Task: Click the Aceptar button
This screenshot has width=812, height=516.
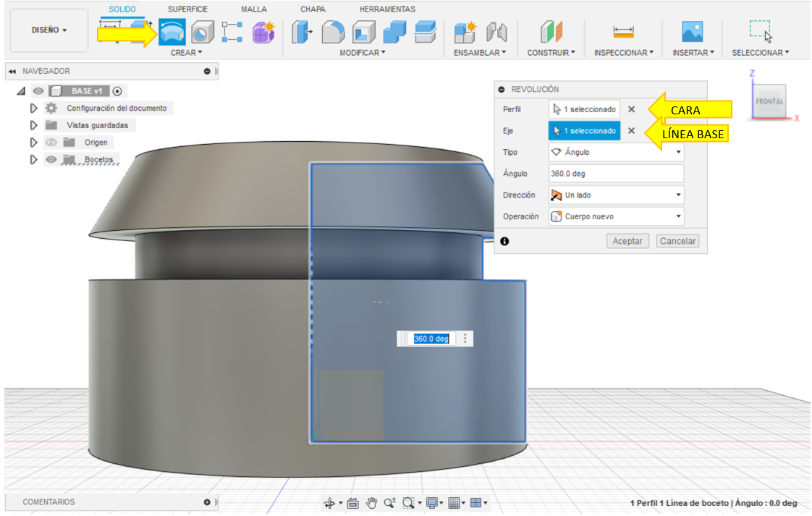Action: [627, 242]
